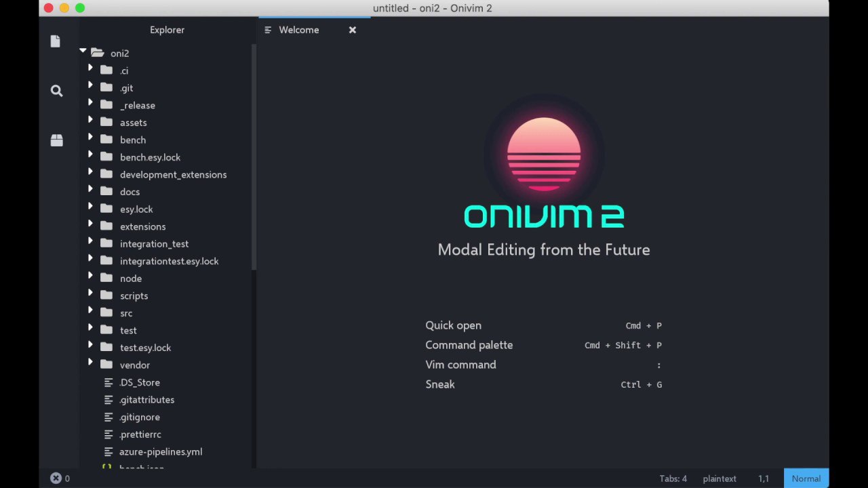
Task: Click the extensions folder icon
Action: 106,226
